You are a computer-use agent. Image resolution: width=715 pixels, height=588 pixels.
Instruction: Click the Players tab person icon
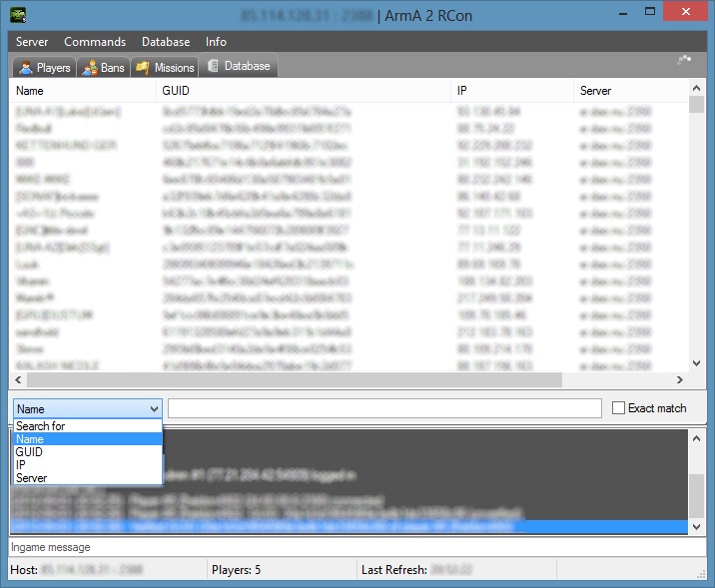26,68
